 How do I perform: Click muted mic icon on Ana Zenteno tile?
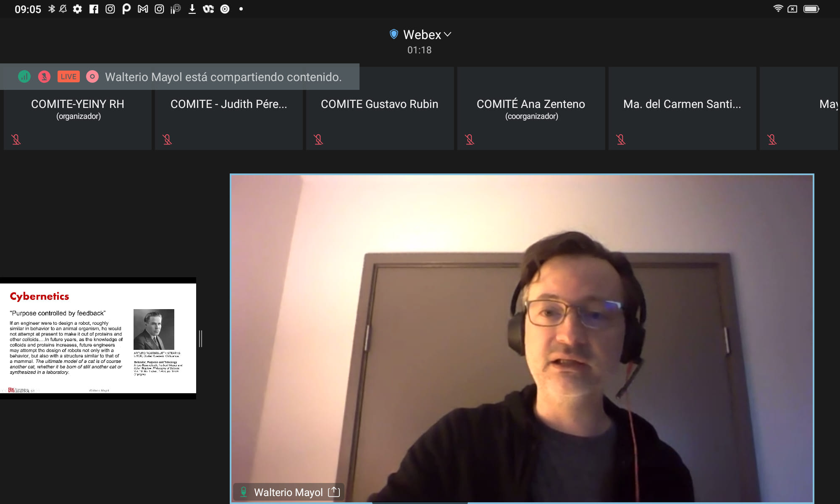470,139
